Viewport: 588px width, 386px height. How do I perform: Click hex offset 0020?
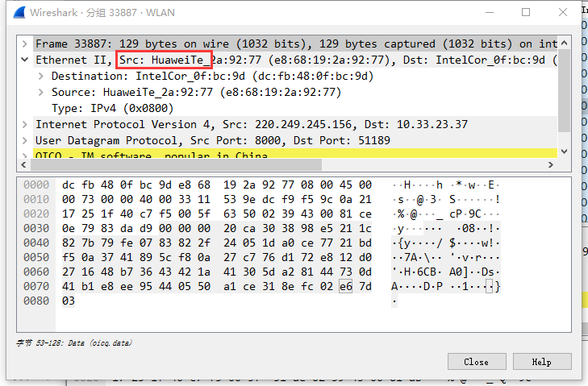tap(36, 214)
